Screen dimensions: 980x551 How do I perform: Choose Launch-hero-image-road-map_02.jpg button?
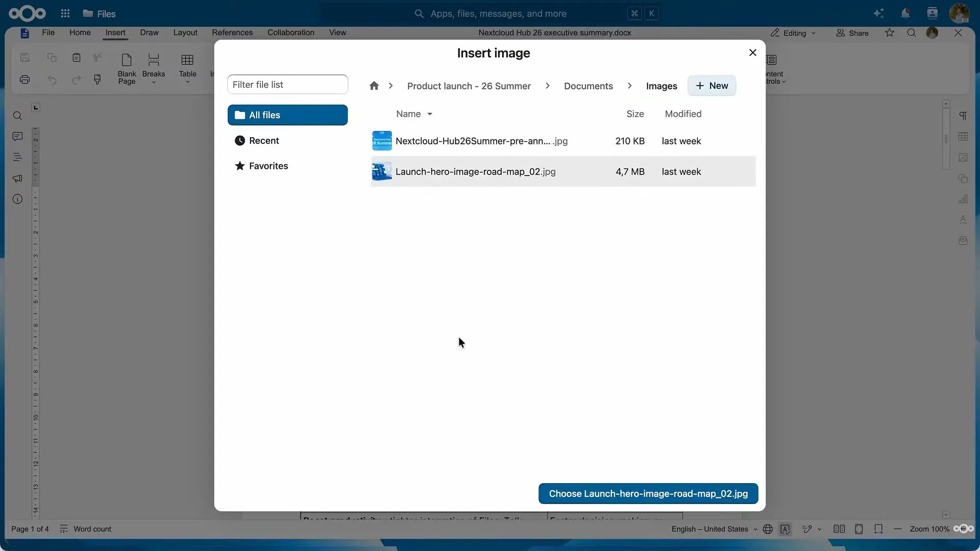pyautogui.click(x=648, y=493)
